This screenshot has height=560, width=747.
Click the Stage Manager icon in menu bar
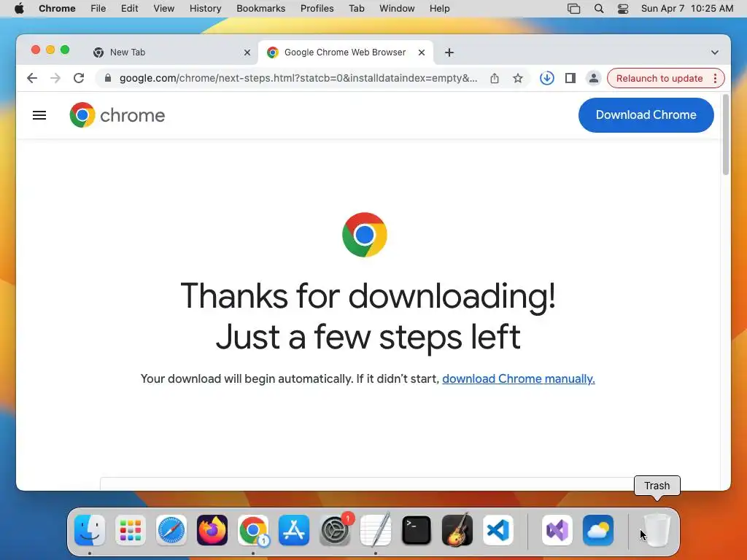(573, 9)
